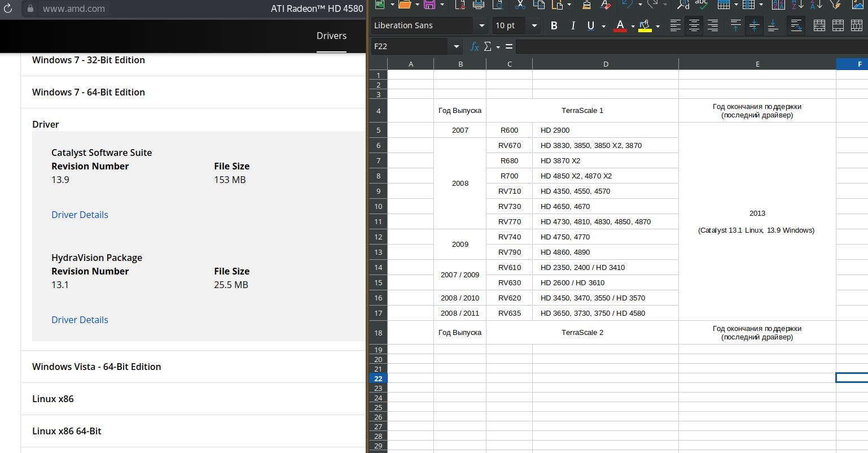Toggle italic formatting
Image resolution: width=868 pixels, height=453 pixels.
(x=573, y=25)
